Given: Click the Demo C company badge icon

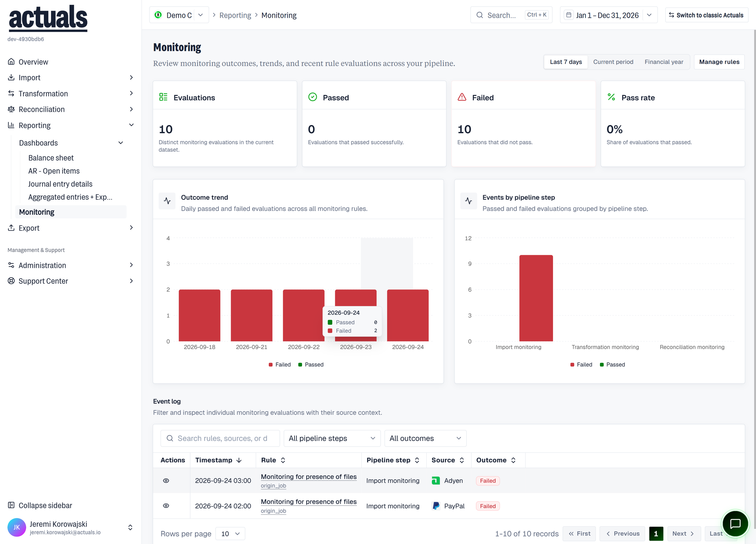Looking at the screenshot, I should 158,15.
